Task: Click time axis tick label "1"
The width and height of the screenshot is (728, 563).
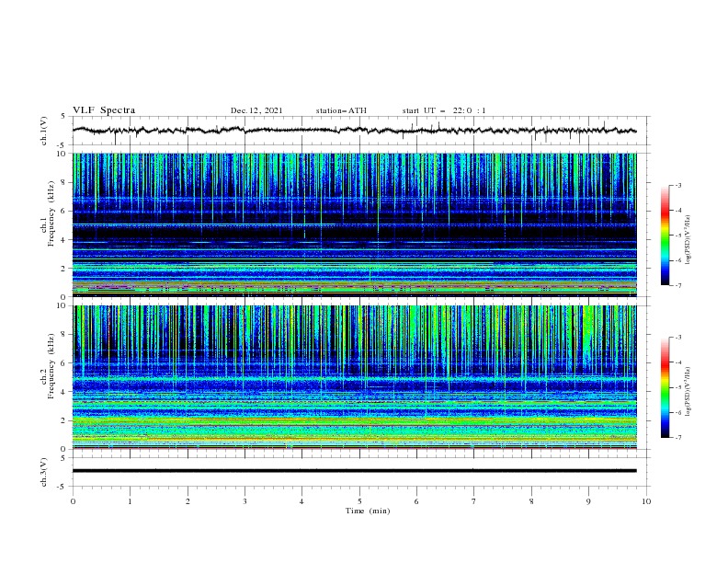Action: click(130, 501)
